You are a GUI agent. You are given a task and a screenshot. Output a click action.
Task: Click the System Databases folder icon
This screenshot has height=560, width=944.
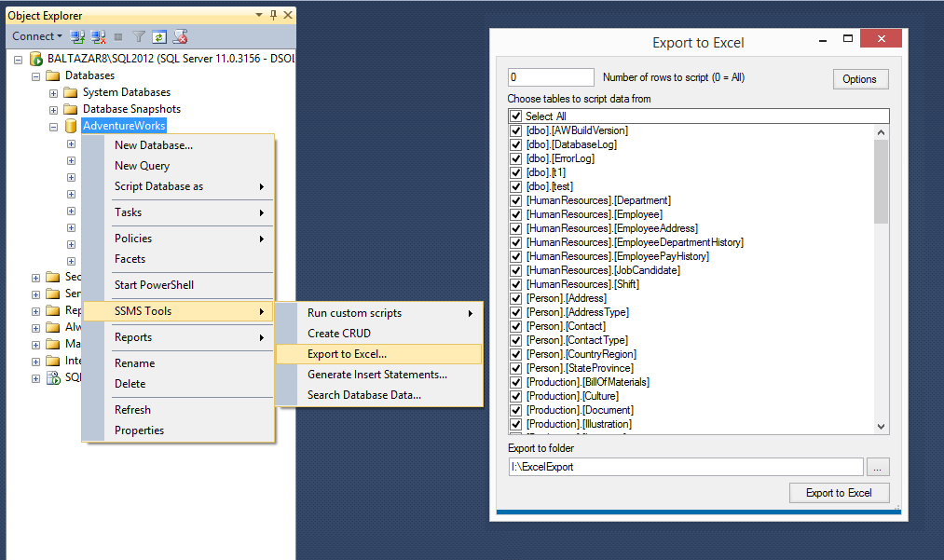(x=71, y=92)
